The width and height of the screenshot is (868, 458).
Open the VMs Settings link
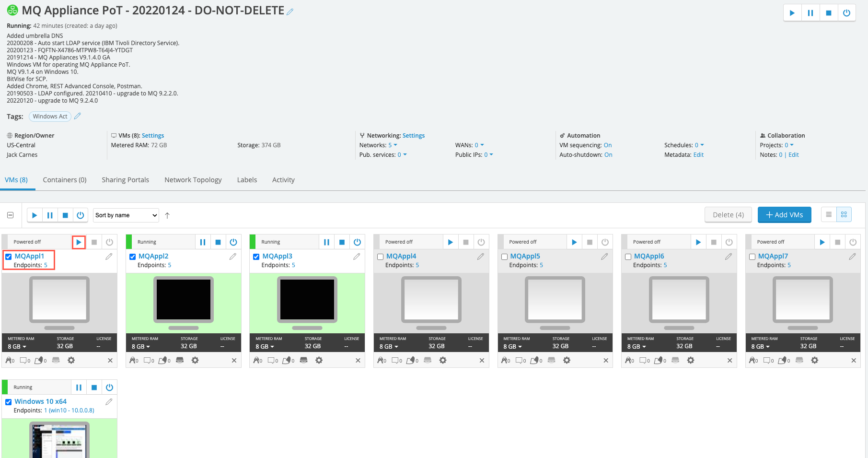153,136
